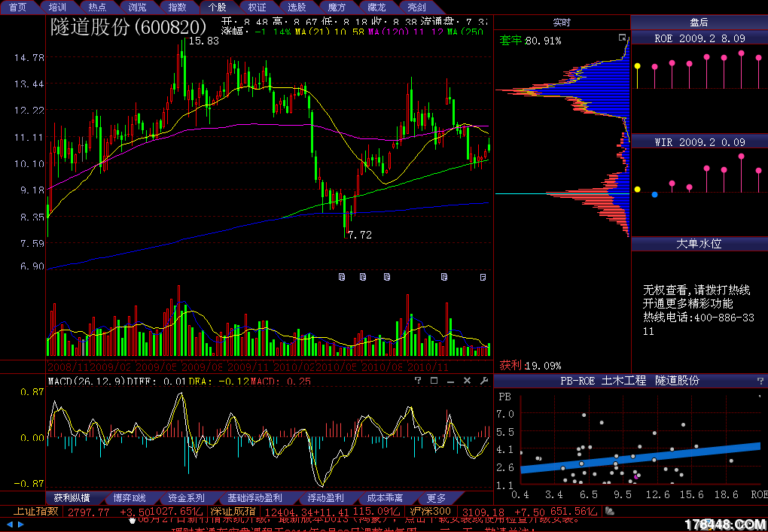Click the small icon right of 沪深300 turnover
Screen dimensions: 768x532
[610, 512]
